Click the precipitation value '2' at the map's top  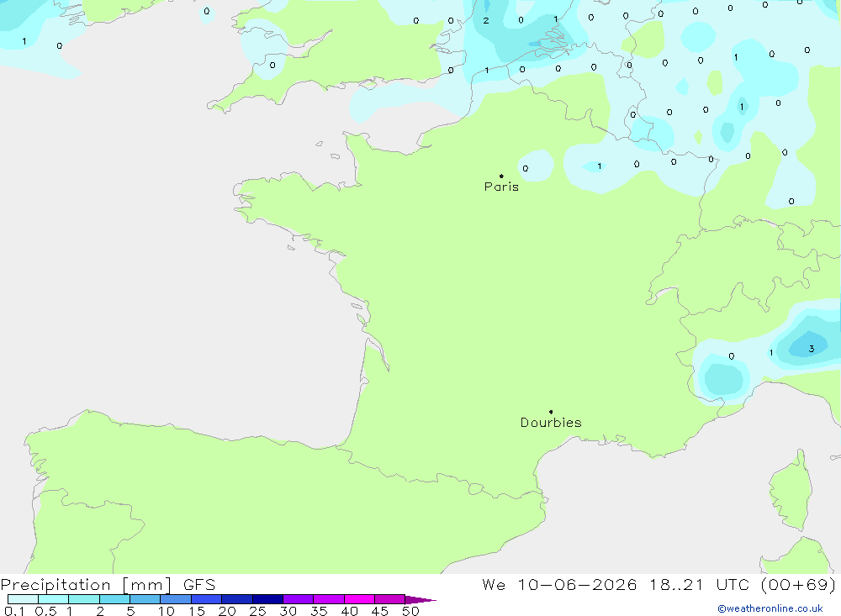click(486, 20)
